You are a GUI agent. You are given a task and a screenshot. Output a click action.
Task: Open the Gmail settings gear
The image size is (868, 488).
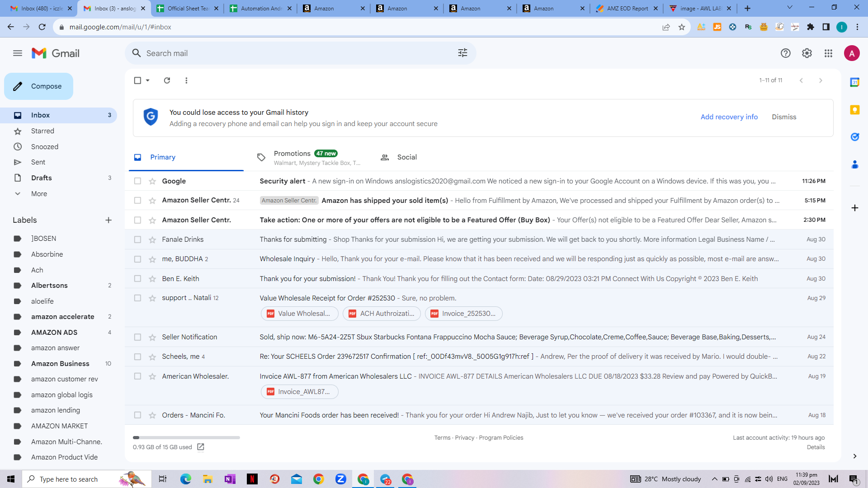click(807, 53)
